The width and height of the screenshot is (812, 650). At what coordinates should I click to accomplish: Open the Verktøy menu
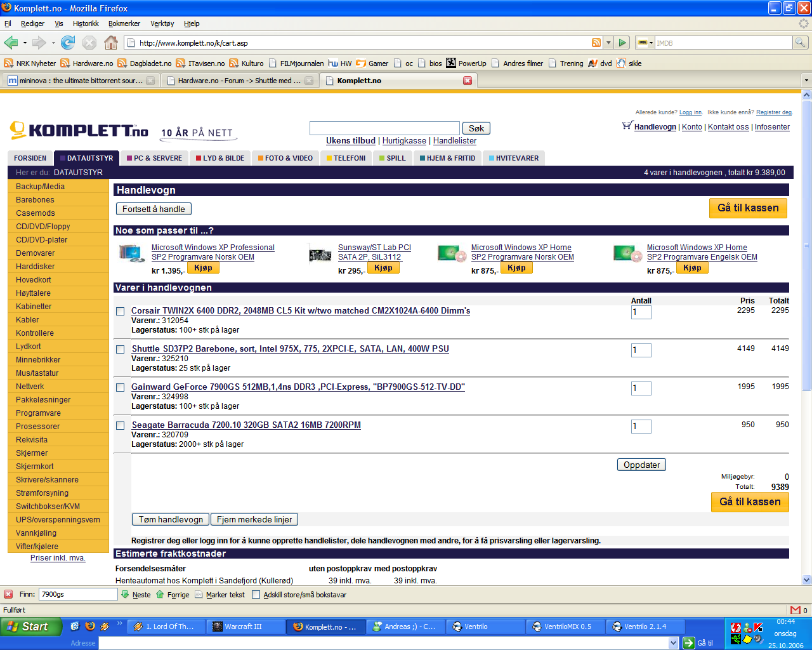click(x=162, y=23)
